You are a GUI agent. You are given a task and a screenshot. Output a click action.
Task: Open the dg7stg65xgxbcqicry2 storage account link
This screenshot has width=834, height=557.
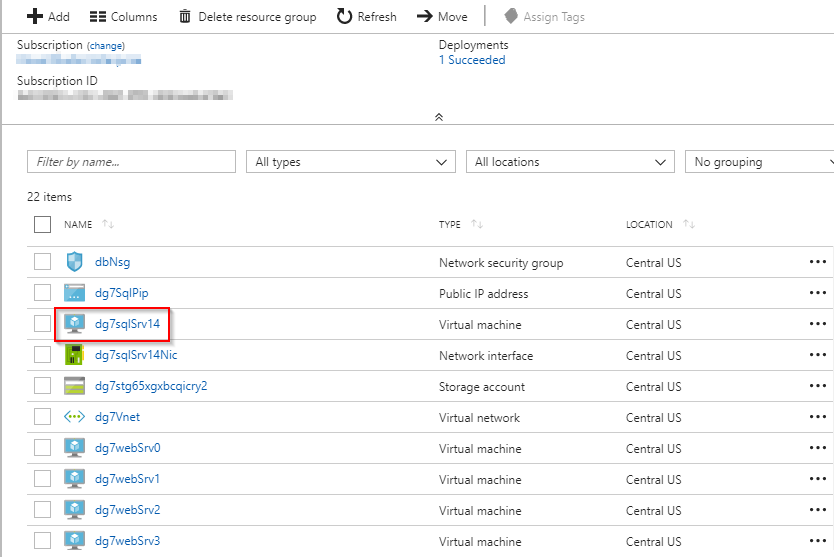point(151,386)
